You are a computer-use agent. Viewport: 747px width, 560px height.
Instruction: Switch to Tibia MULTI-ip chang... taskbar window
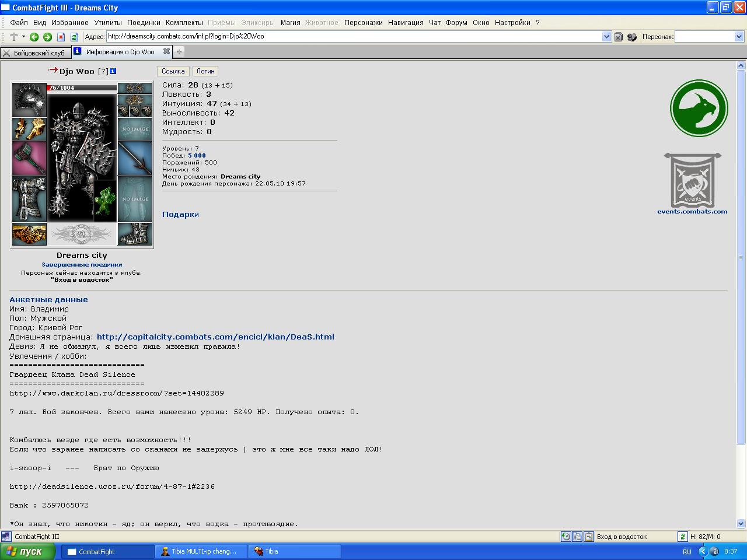pyautogui.click(x=201, y=551)
